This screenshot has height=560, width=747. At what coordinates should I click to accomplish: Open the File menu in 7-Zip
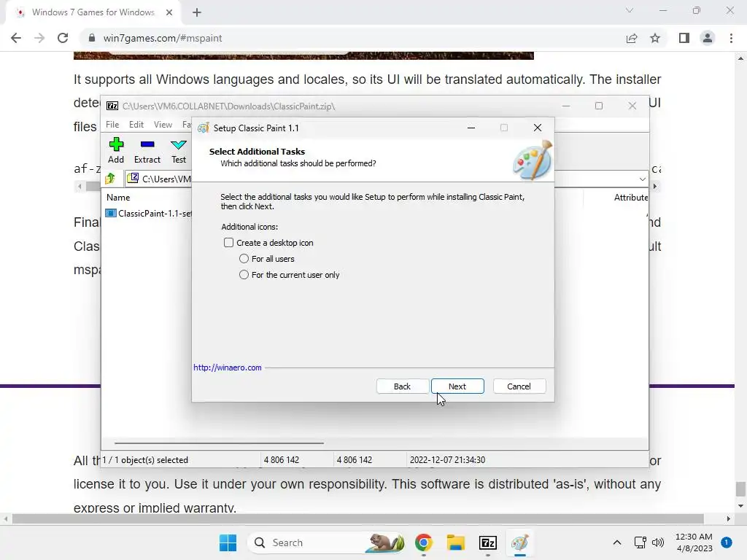tap(112, 124)
